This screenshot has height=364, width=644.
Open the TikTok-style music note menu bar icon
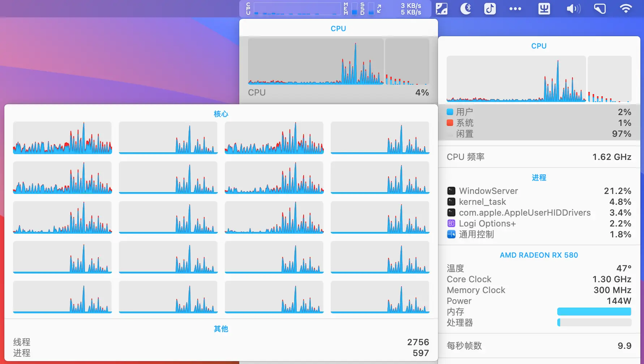pyautogui.click(x=490, y=9)
